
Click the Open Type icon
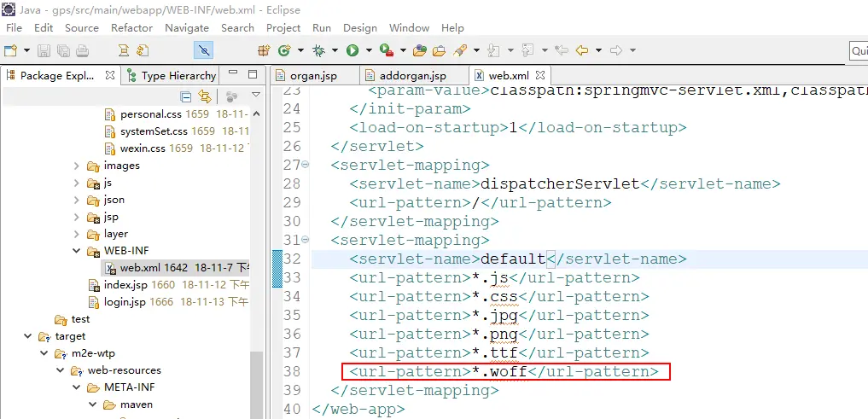pos(420,51)
